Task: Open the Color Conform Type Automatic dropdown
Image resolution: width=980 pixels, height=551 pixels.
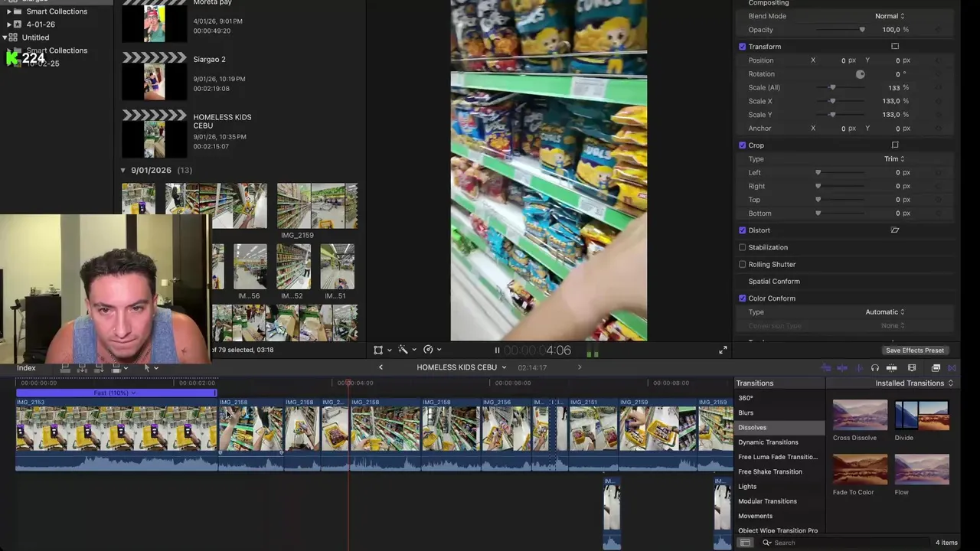Action: [x=885, y=312]
